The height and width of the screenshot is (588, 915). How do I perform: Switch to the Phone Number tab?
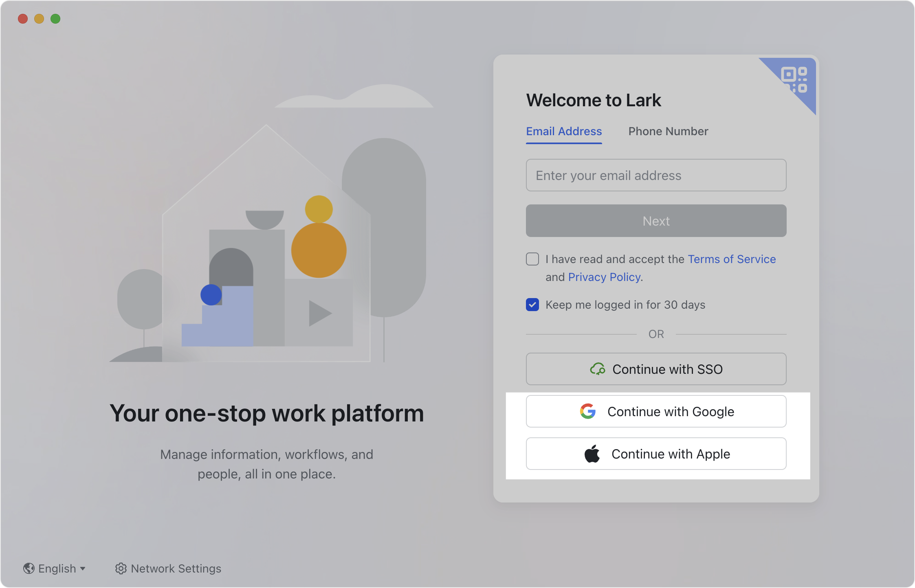coord(668,131)
